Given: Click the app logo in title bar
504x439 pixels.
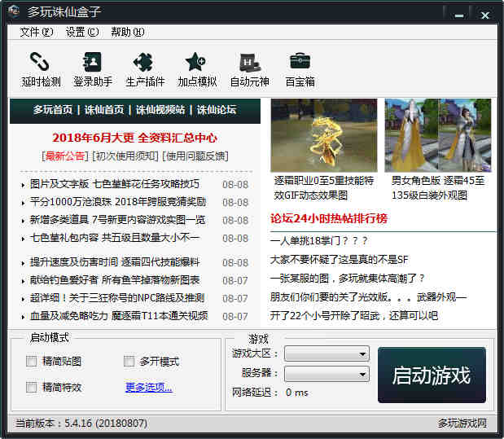Looking at the screenshot, I should (x=14, y=12).
